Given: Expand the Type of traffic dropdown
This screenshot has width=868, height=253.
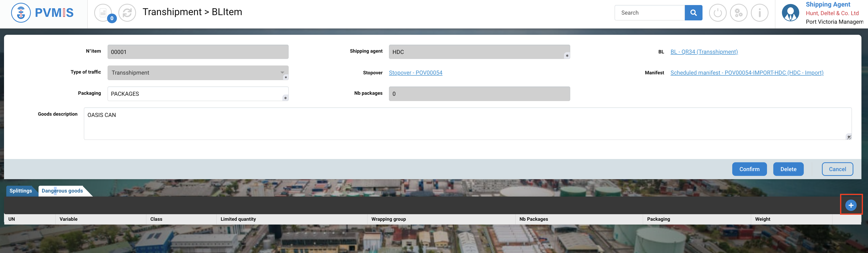Looking at the screenshot, I should (282, 72).
